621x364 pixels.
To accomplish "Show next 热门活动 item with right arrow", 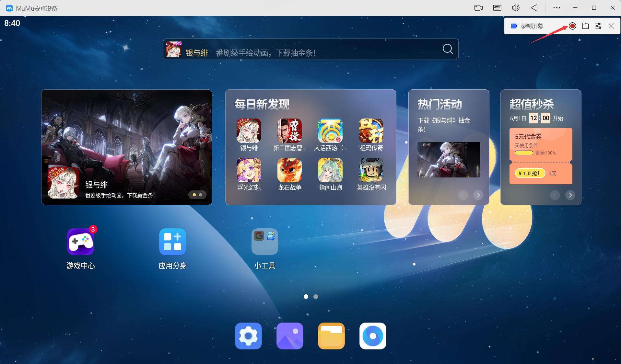I will (x=478, y=195).
